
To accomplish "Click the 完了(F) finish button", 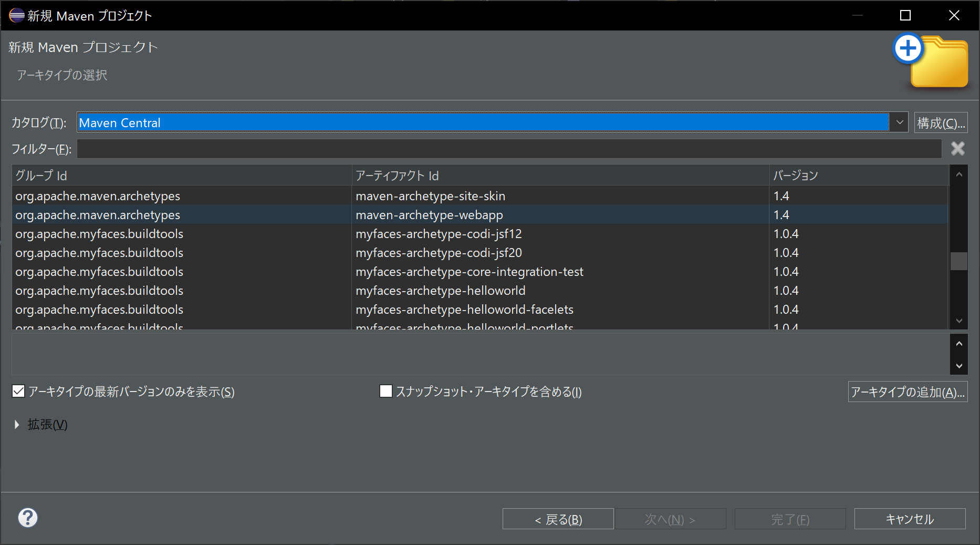I will 790,519.
